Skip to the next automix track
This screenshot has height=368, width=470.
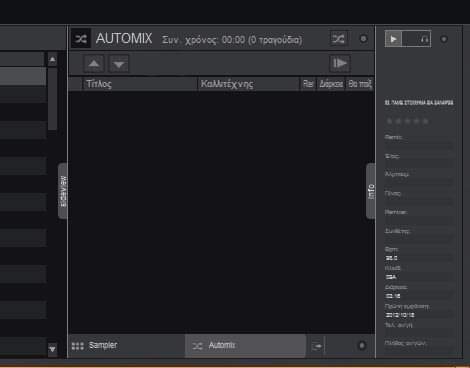click(x=340, y=63)
